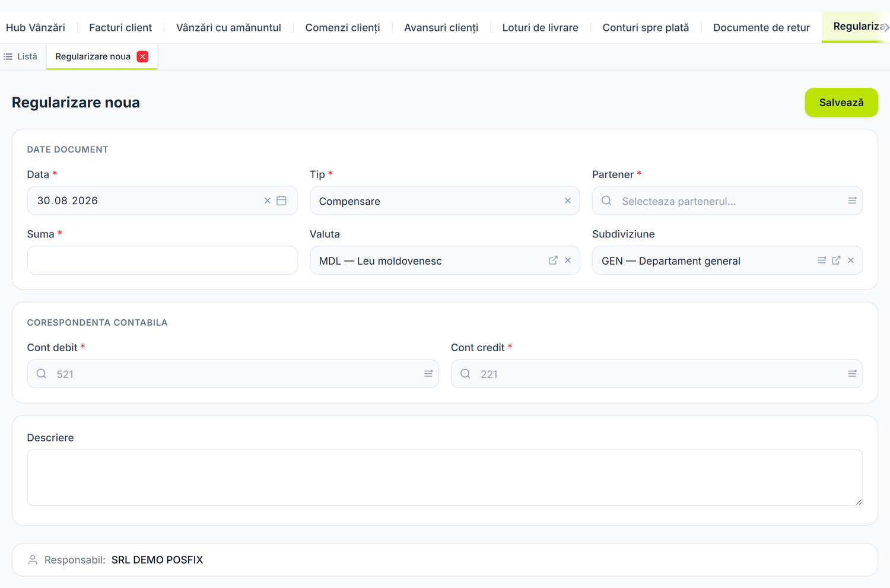Select the Tip dropdown showing Compensare

click(x=444, y=201)
